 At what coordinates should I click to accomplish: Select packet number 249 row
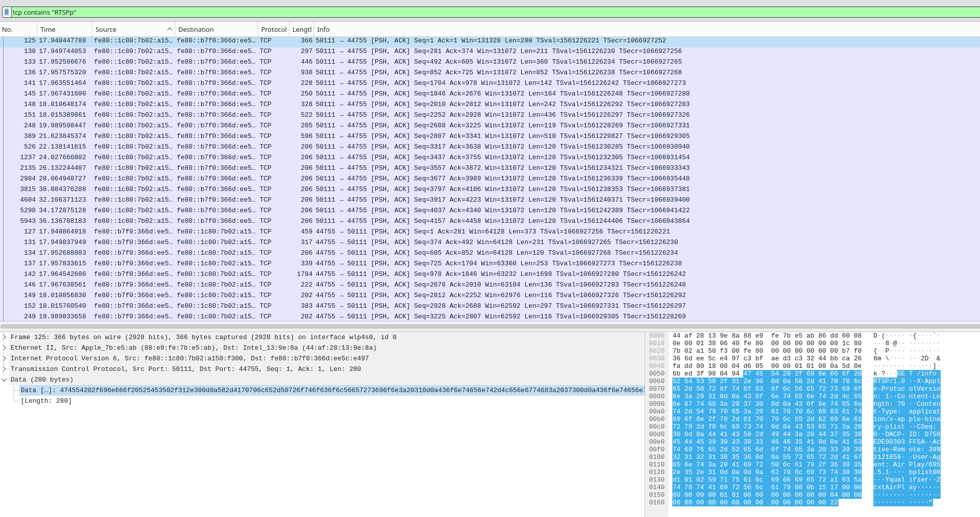click(x=490, y=316)
